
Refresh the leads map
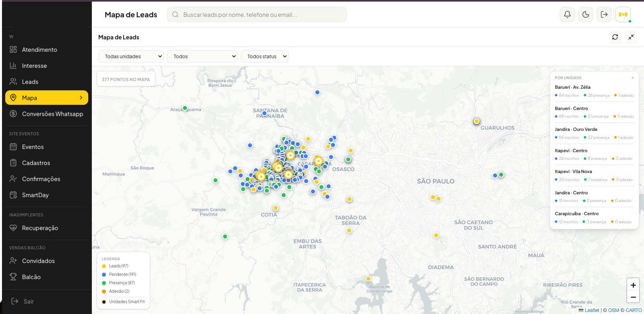[615, 37]
